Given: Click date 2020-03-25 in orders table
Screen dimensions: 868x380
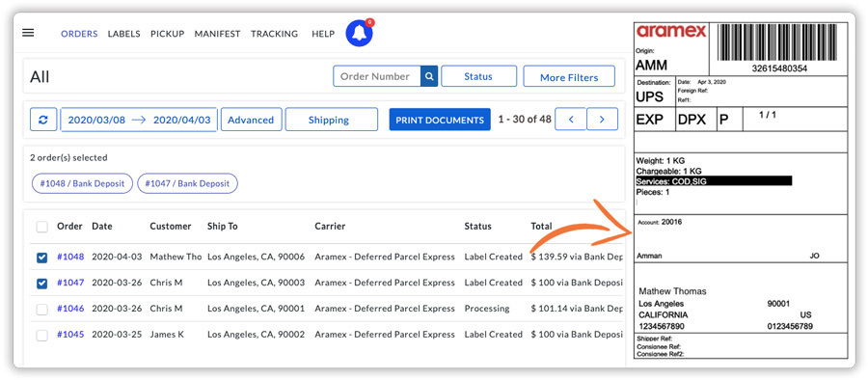Looking at the screenshot, I should click(117, 335).
